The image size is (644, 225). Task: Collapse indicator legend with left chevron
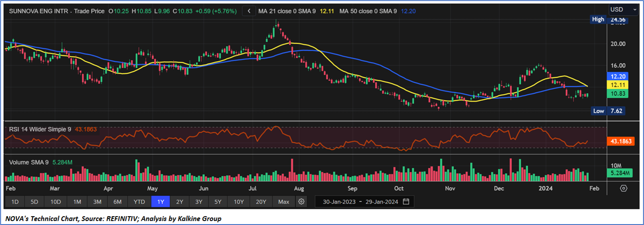249,11
